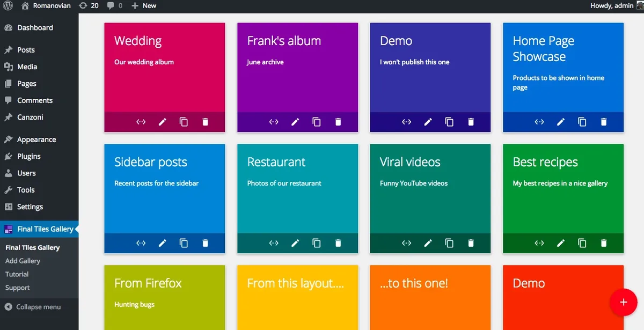Visit the Romanovian site link

click(46, 5)
